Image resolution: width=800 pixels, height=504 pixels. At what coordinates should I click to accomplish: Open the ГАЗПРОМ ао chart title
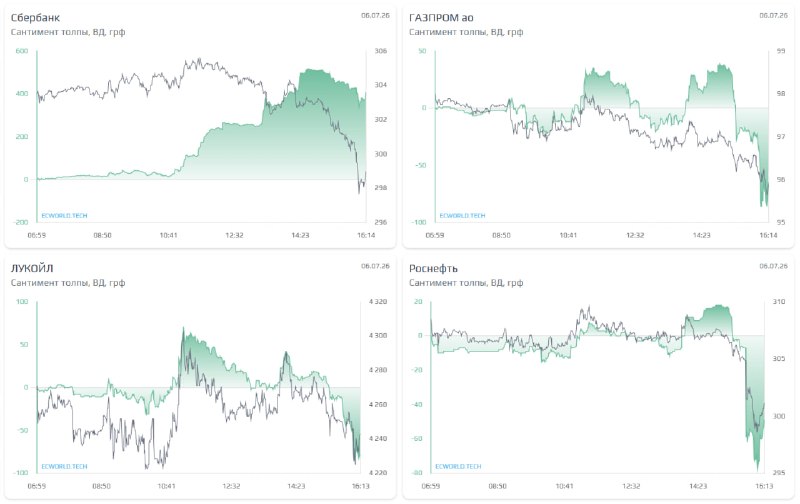pyautogui.click(x=441, y=17)
